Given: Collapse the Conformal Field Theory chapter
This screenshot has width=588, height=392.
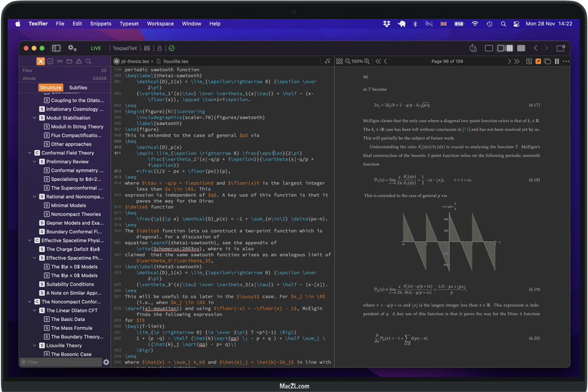Looking at the screenshot, I should tap(30, 153).
